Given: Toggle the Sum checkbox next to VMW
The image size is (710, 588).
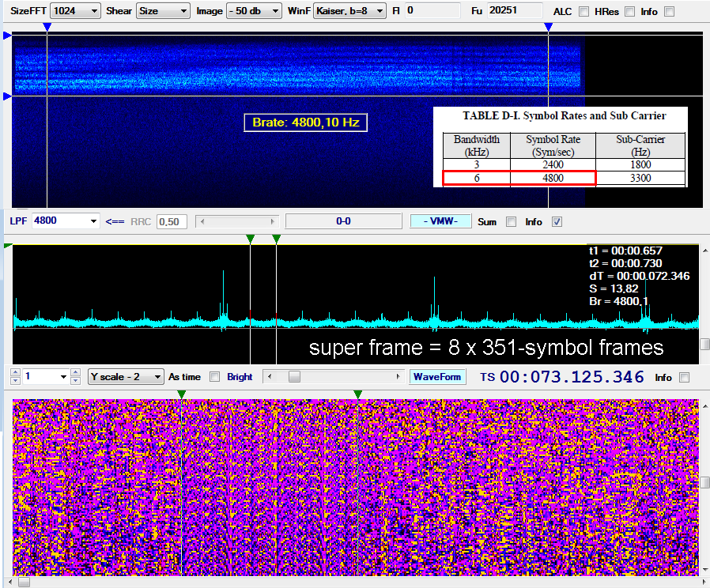Looking at the screenshot, I should pyautogui.click(x=510, y=222).
